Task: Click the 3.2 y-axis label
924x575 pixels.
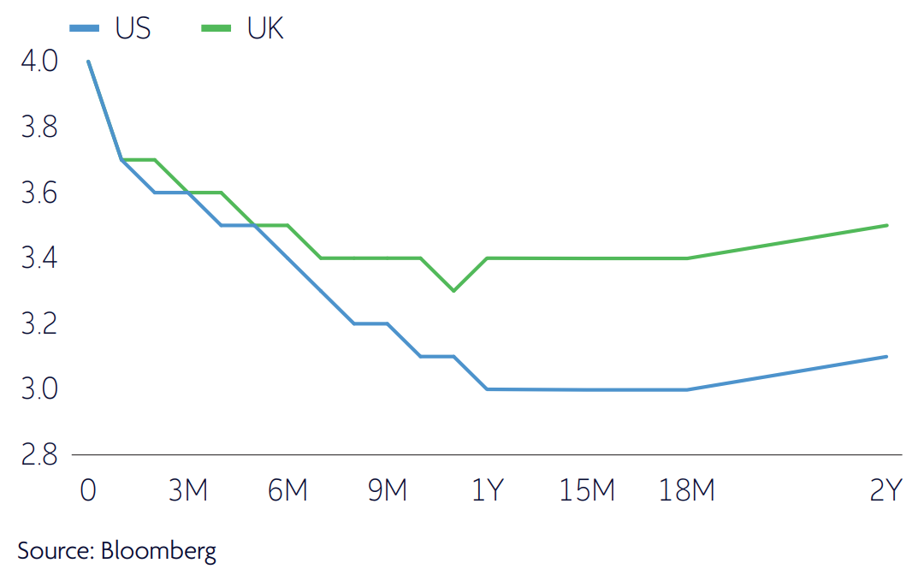Action: (36, 323)
